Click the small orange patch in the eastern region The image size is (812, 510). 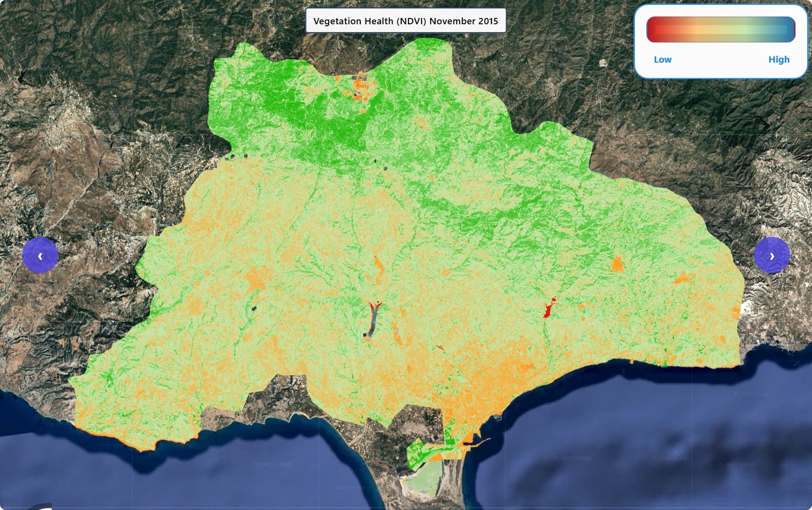point(617,264)
